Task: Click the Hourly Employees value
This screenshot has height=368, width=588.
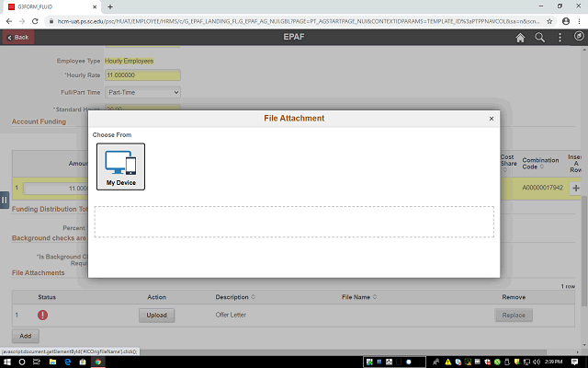Action: click(x=129, y=61)
